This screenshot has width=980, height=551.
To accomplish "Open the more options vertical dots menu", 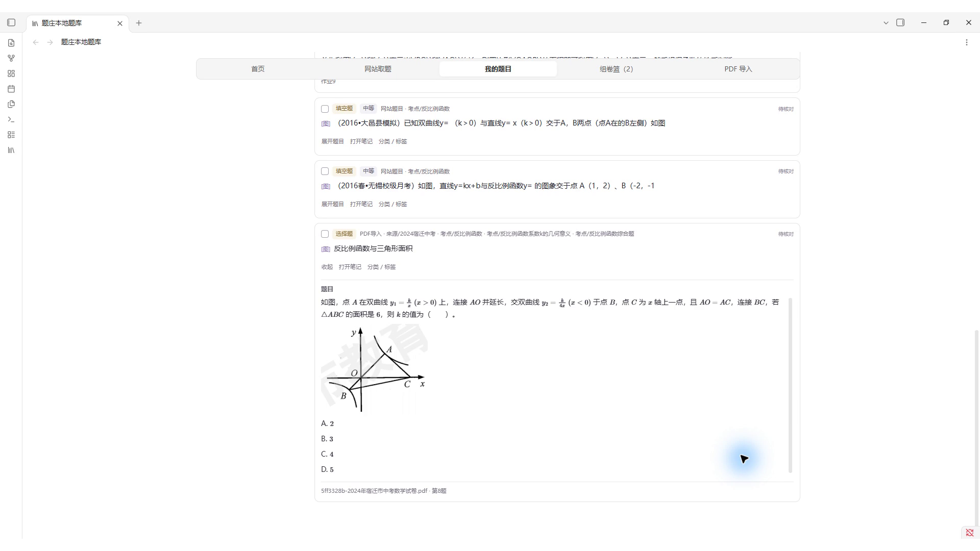I will 966,42.
